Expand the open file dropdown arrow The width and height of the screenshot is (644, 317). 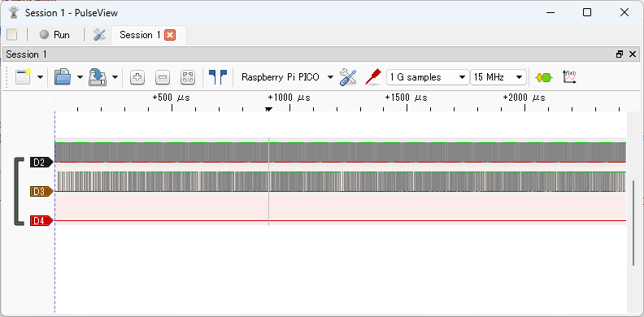pos(80,77)
